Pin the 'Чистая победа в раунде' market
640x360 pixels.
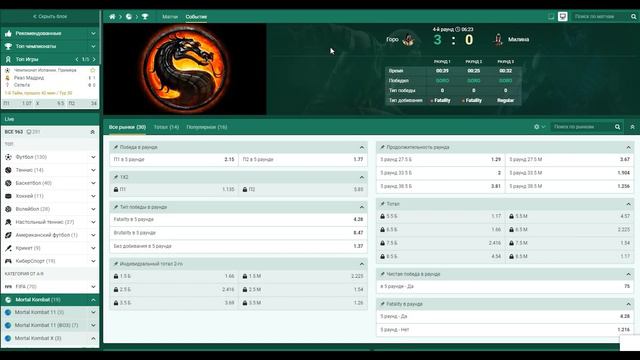pyautogui.click(x=382, y=274)
